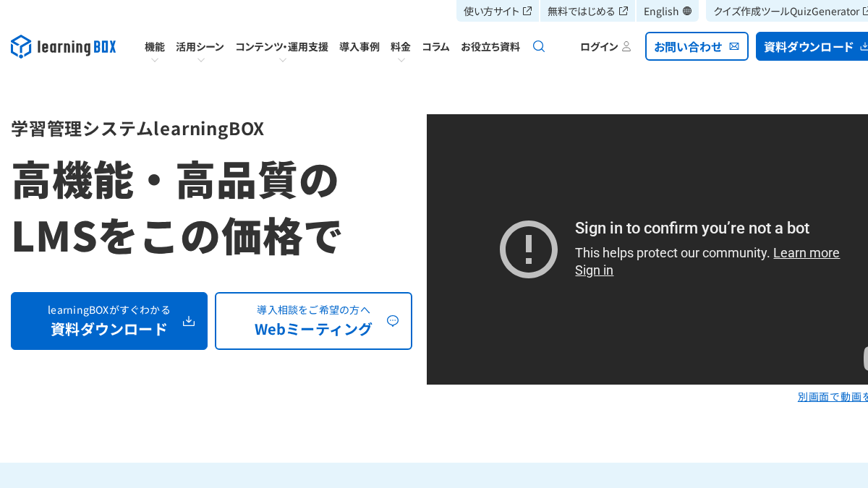The width and height of the screenshot is (868, 488).
Task: Click the 学習管理システムlearningBOX heading
Action: (137, 129)
